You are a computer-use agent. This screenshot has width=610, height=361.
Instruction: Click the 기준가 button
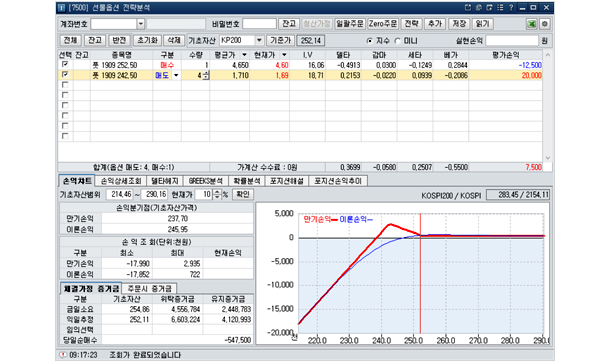click(280, 40)
